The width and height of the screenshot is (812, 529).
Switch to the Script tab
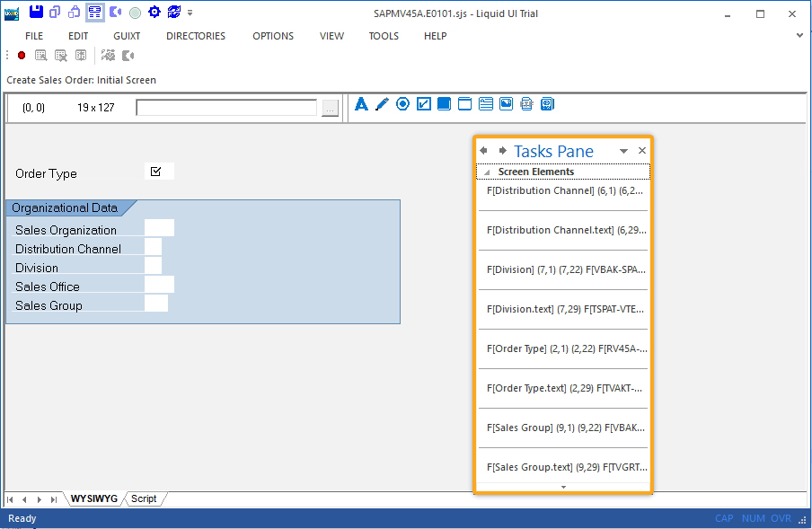tap(144, 498)
